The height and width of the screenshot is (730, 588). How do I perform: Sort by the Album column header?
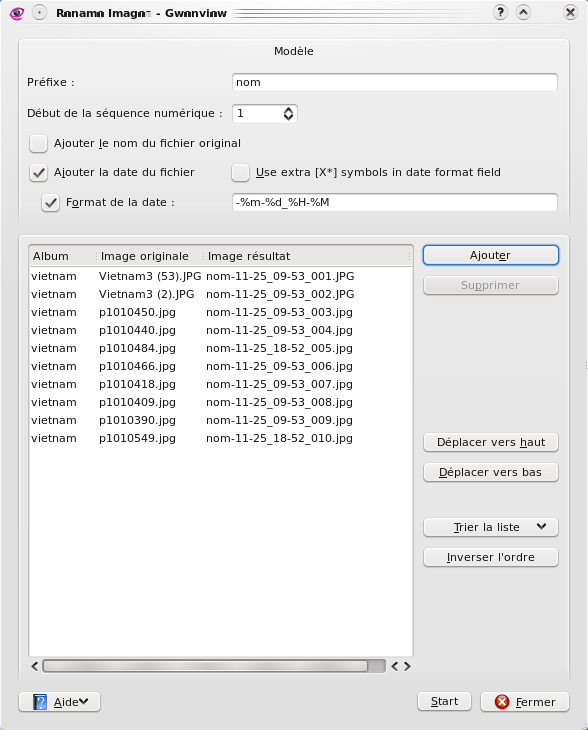tap(62, 256)
